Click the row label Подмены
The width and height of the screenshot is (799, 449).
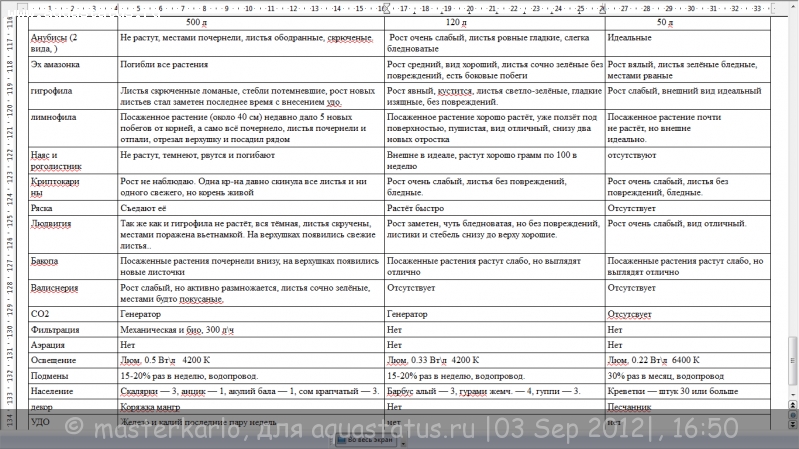49,376
